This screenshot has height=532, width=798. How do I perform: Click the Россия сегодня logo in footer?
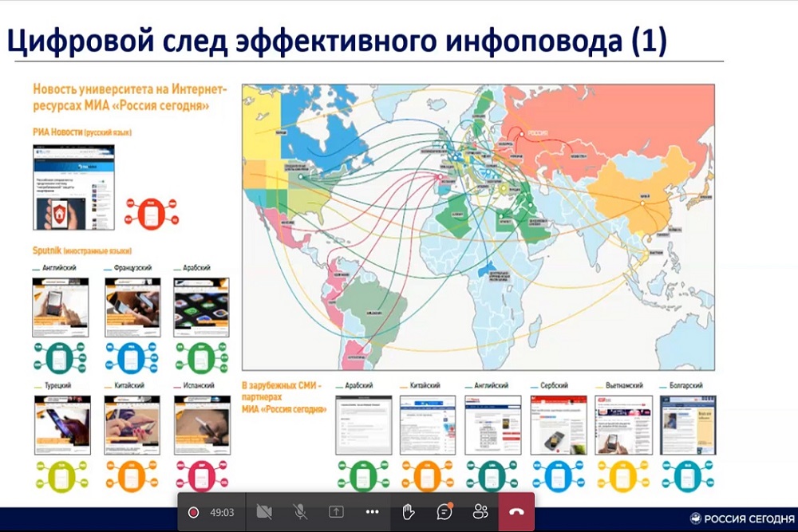[741, 517]
